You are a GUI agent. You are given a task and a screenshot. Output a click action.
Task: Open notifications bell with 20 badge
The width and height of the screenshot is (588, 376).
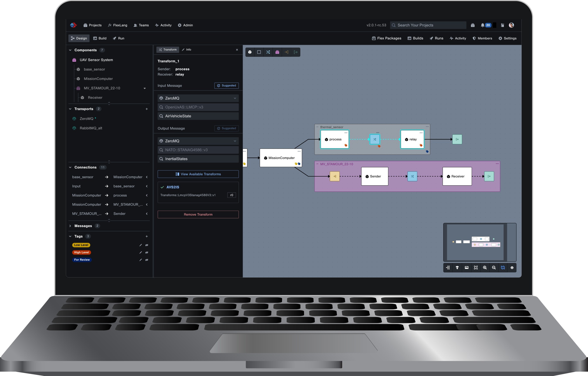click(x=483, y=25)
